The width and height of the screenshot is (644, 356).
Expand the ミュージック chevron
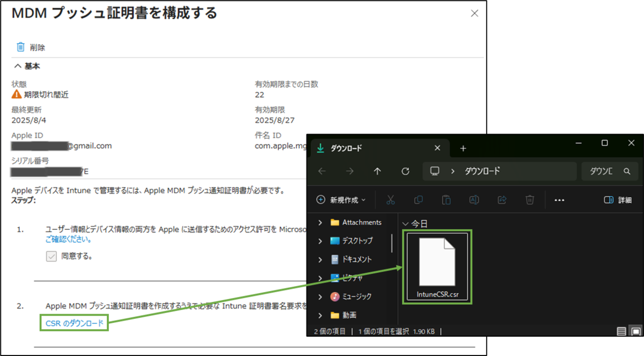coord(320,296)
